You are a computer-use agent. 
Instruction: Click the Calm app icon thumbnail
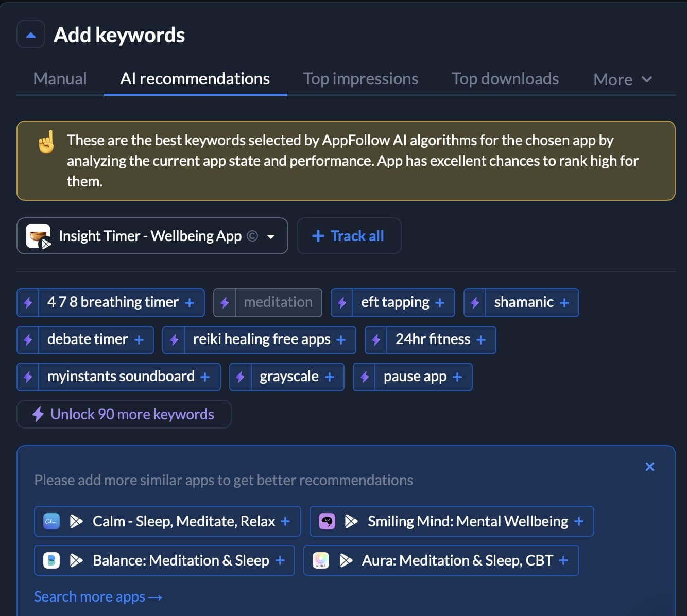(51, 521)
